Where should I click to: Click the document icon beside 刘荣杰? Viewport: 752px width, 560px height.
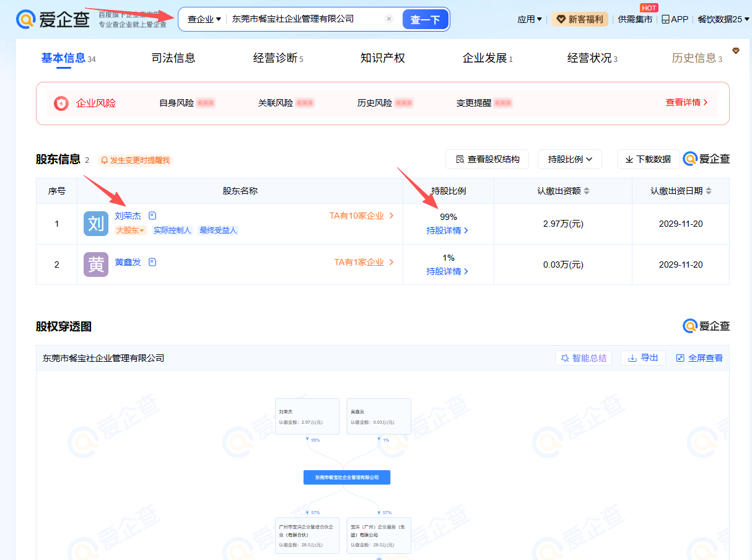point(152,216)
